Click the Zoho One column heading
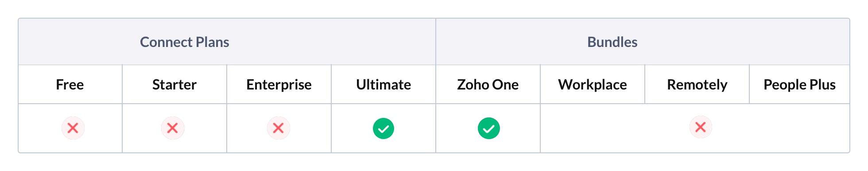This screenshot has height=171, width=868. (488, 85)
